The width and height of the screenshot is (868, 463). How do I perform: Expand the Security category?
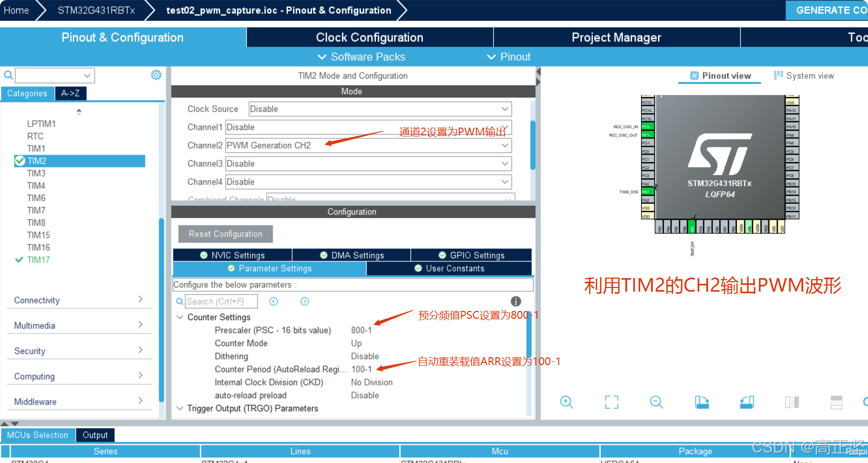click(x=79, y=351)
